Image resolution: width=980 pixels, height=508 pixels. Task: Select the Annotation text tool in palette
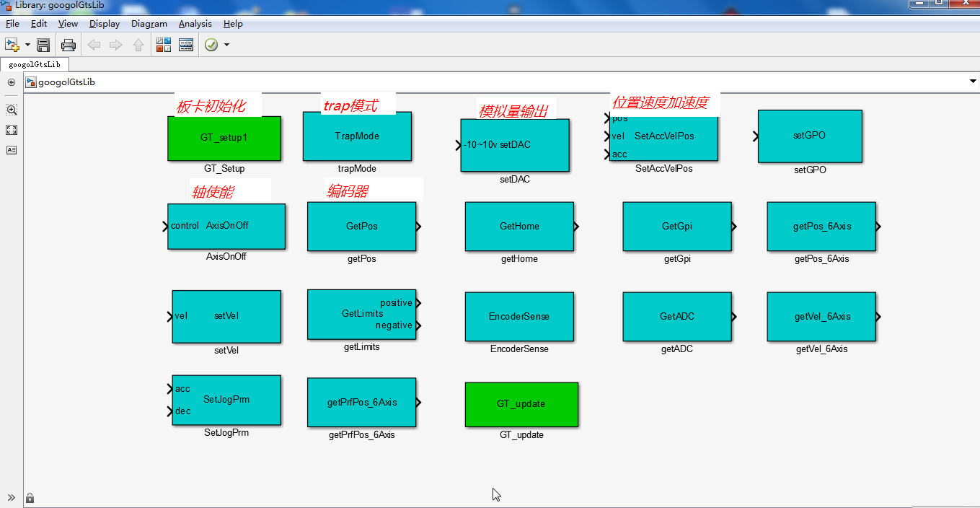(x=12, y=150)
